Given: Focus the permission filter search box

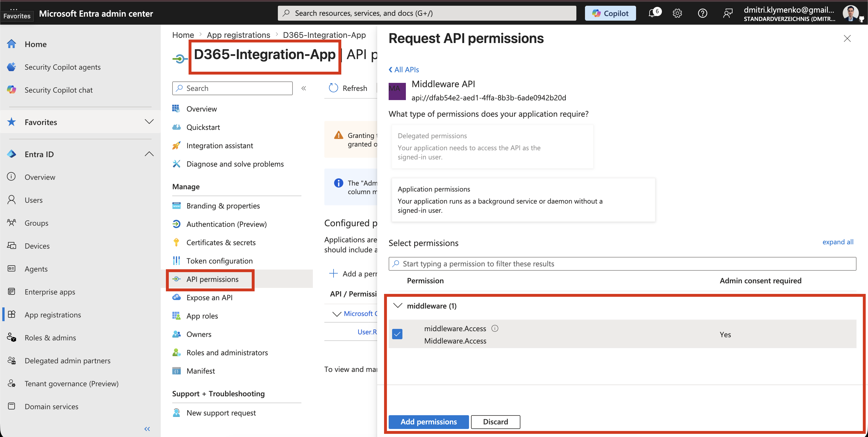Looking at the screenshot, I should 622,264.
